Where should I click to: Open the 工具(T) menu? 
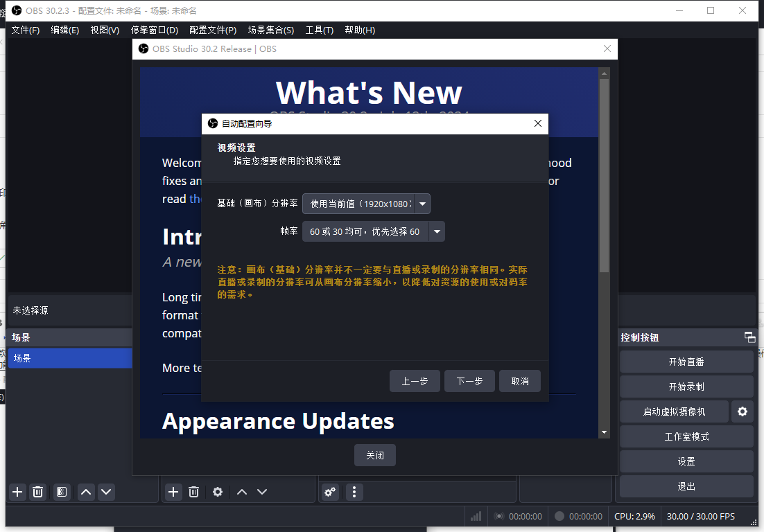[x=319, y=30]
